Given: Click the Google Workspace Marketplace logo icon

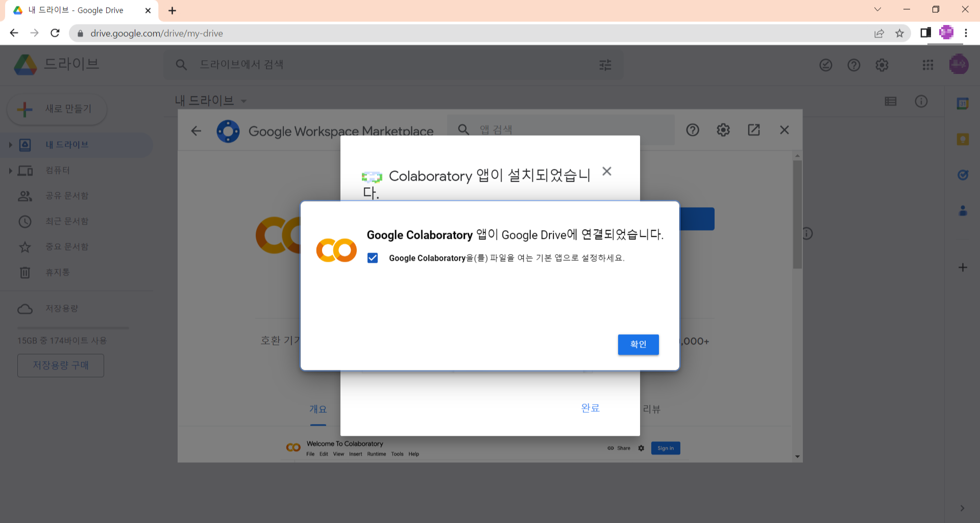Looking at the screenshot, I should coord(228,131).
